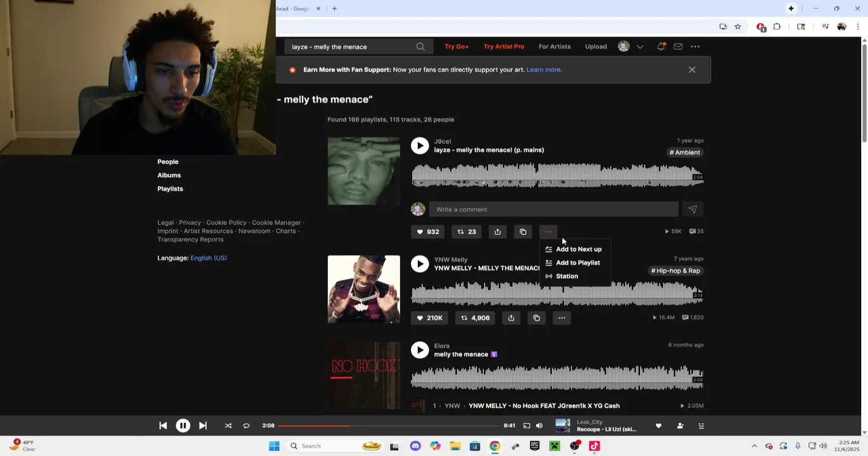Like the iayze track with 932 likes
Image resolution: width=868 pixels, height=456 pixels.
(427, 232)
